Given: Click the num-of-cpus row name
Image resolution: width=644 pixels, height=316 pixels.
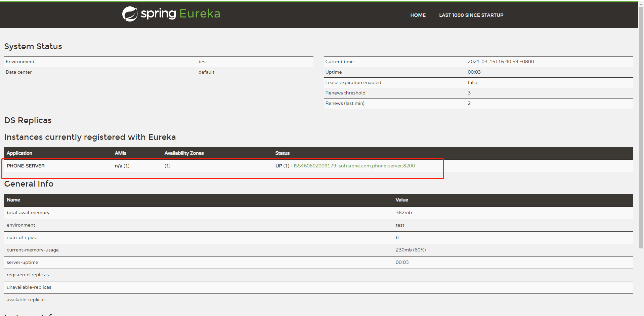Looking at the screenshot, I should 21,237.
